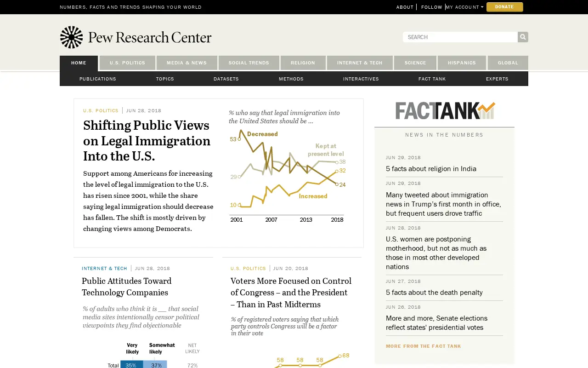Open Senate elections reflect presidential votes article
The image size is (588, 368).
436,323
